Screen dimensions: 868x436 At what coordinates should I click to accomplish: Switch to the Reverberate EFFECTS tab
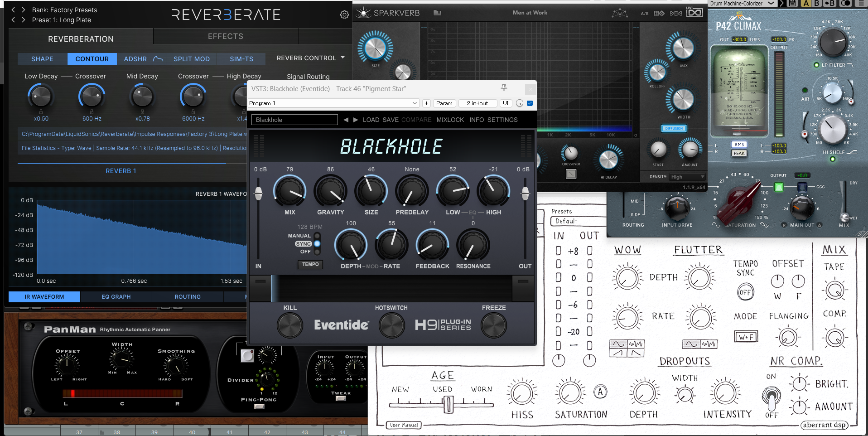coord(226,36)
